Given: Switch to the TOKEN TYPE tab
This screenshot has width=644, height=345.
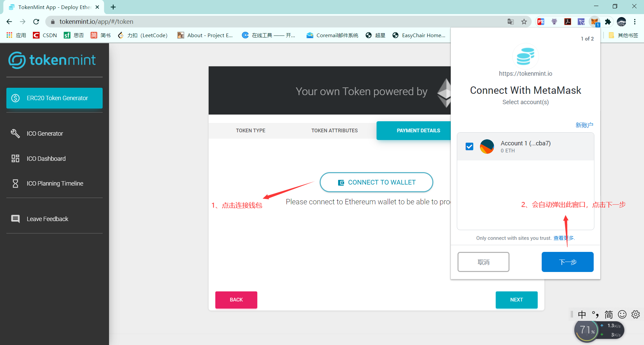Looking at the screenshot, I should 251,131.
